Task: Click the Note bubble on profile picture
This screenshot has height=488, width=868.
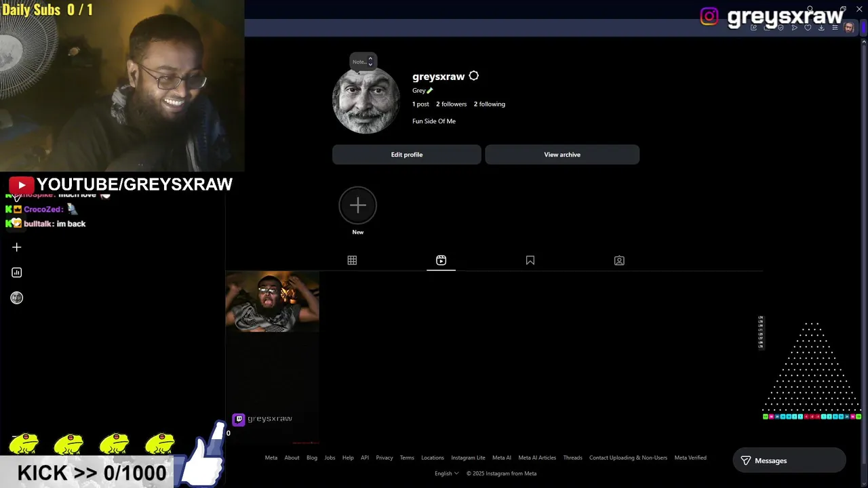Action: (x=363, y=62)
